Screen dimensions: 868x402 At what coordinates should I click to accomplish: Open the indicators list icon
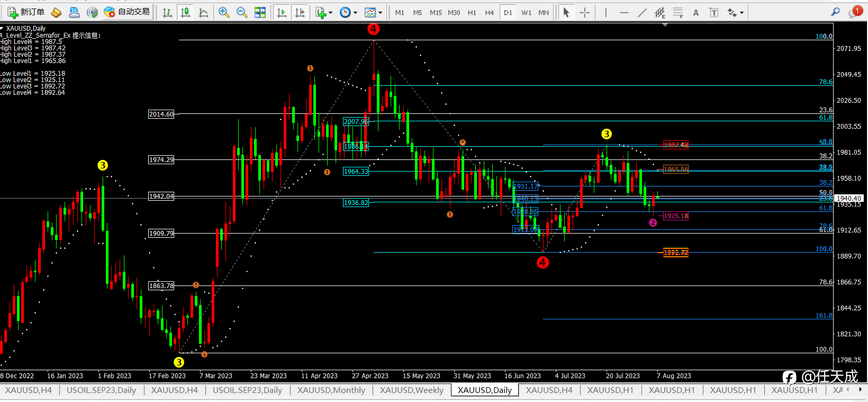tap(320, 12)
